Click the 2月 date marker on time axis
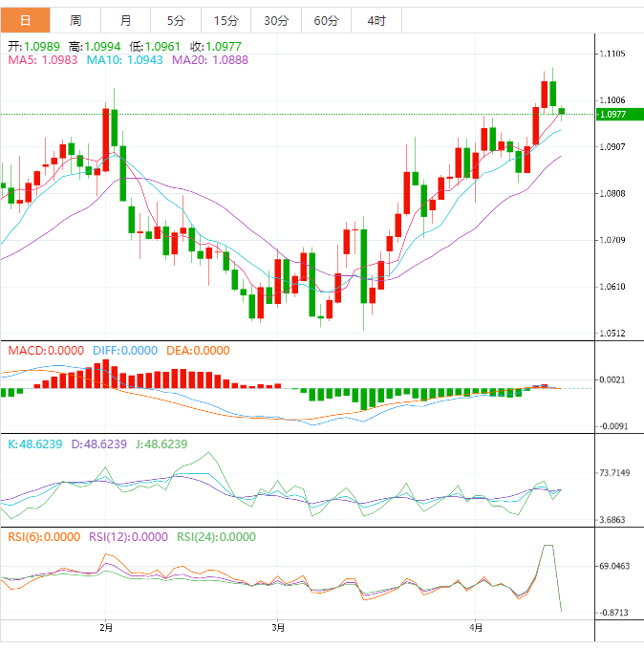Image resolution: width=644 pixels, height=649 pixels. pos(106,628)
